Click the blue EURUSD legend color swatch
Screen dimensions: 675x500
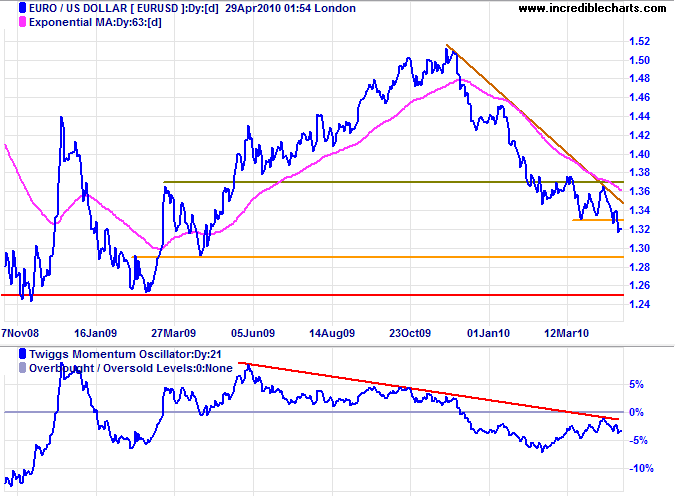pos(22,8)
